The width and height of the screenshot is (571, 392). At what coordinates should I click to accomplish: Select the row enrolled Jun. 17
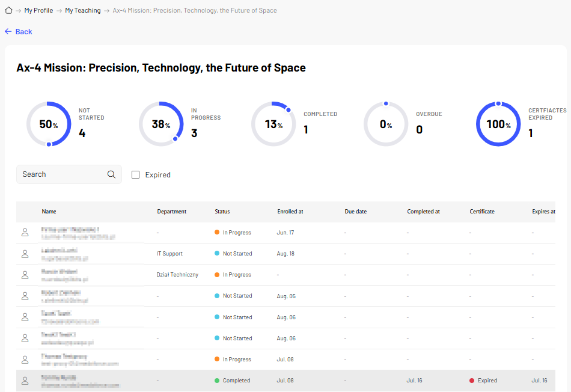coord(285,233)
